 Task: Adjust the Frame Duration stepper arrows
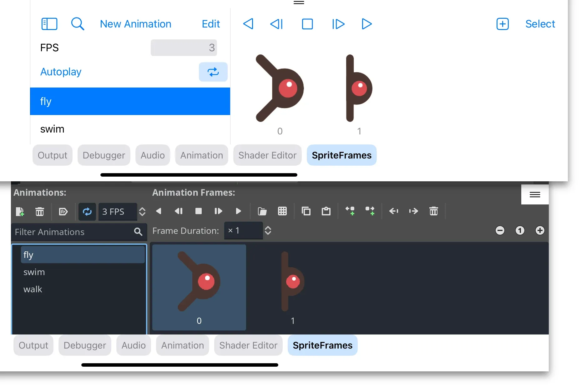click(268, 231)
